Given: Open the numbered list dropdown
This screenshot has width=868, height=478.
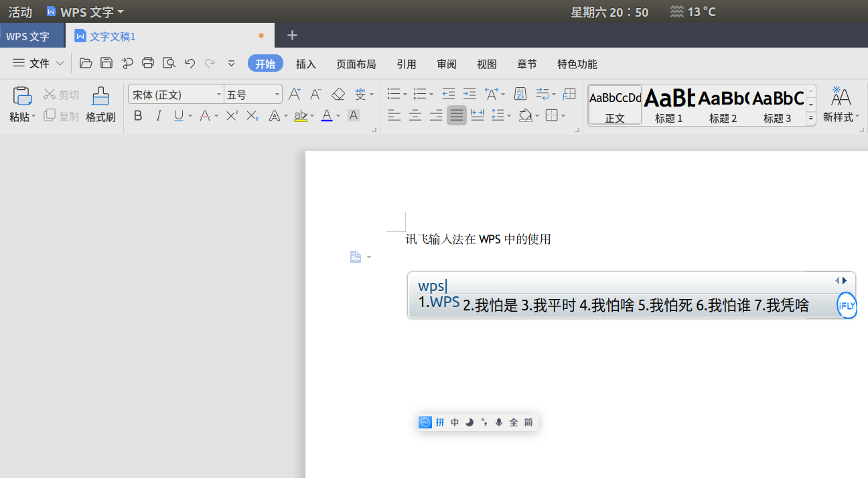Looking at the screenshot, I should click(x=431, y=95).
